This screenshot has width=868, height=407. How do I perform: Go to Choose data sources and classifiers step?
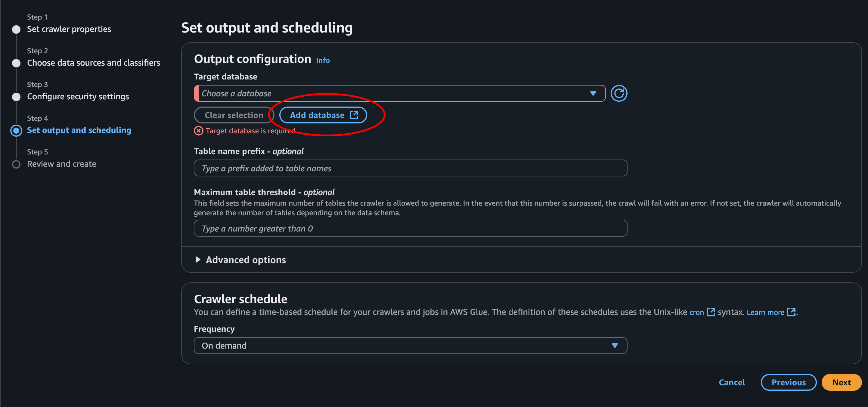click(x=93, y=63)
